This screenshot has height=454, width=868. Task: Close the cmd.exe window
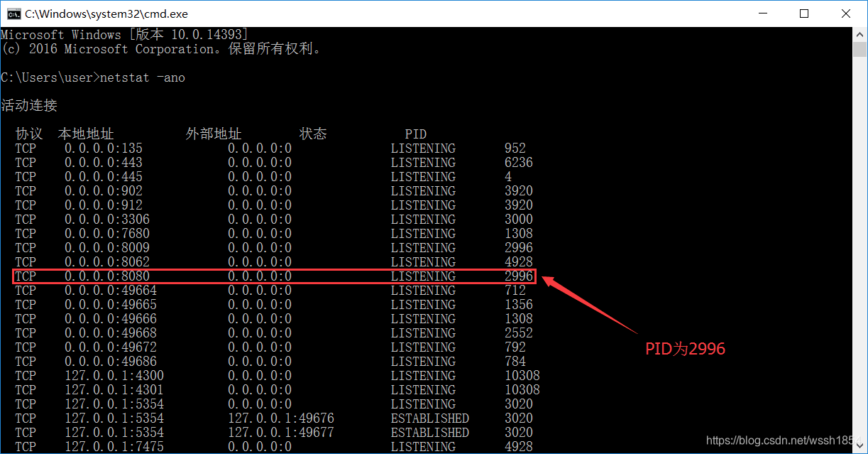click(845, 13)
